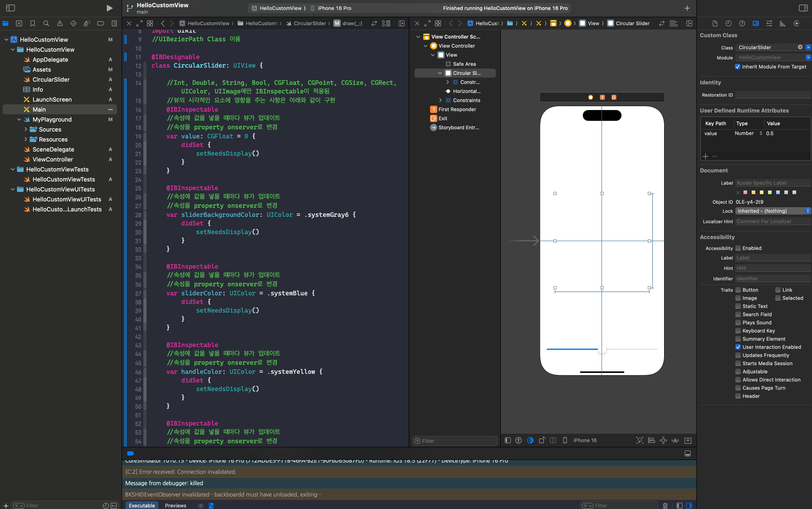812x509 pixels.
Task: Pick the red document label color
Action: [745, 192]
